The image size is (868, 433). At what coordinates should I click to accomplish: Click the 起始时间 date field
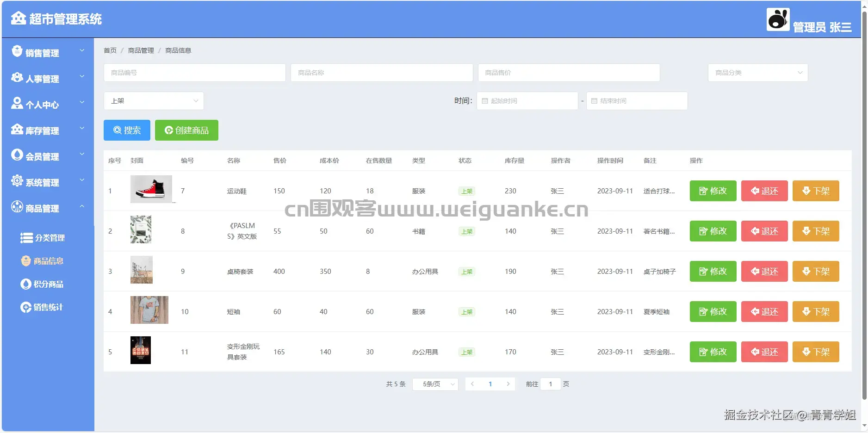point(527,101)
